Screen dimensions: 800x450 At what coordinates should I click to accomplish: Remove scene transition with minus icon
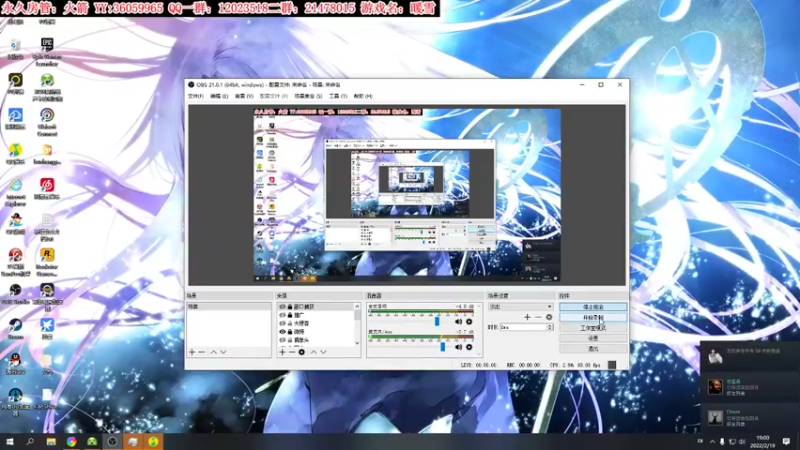click(538, 317)
